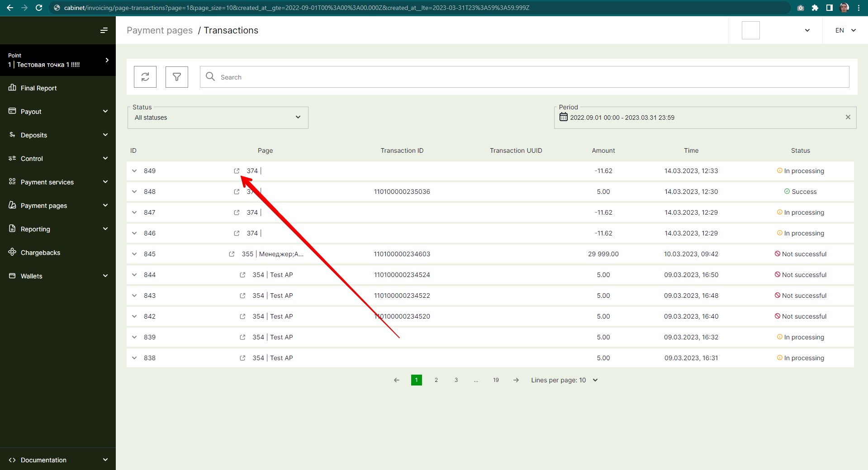Expand transaction row 845
Image resolution: width=868 pixels, height=470 pixels.
(x=134, y=254)
